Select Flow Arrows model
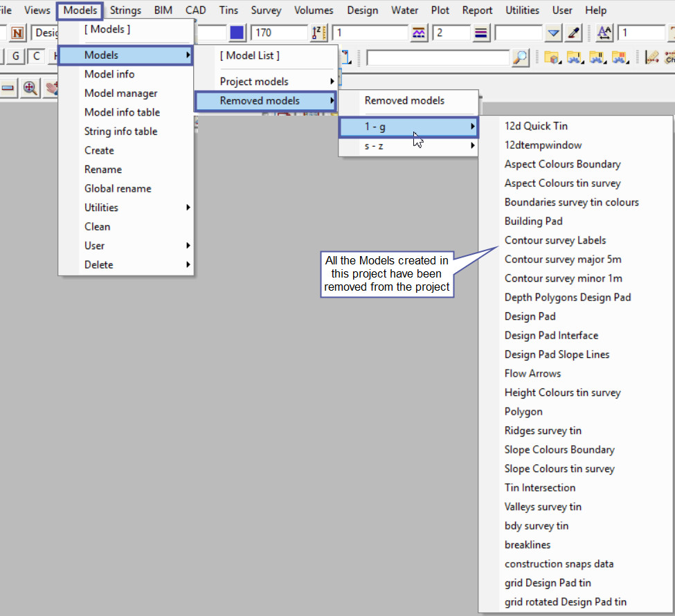The width and height of the screenshot is (675, 616). (x=575, y=373)
